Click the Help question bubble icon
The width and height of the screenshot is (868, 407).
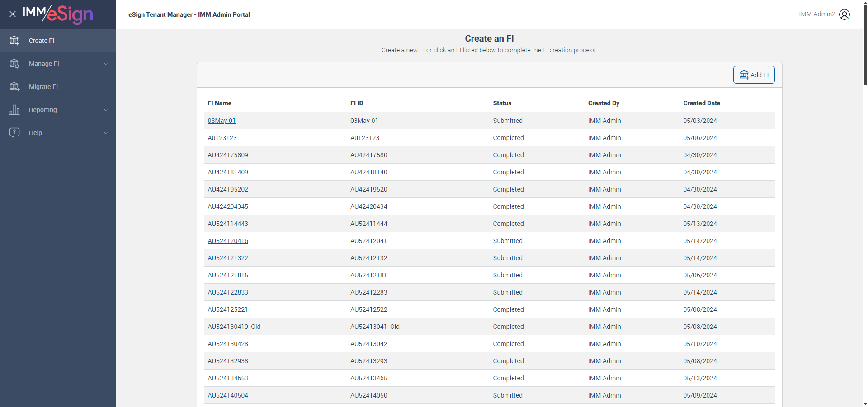pos(14,133)
